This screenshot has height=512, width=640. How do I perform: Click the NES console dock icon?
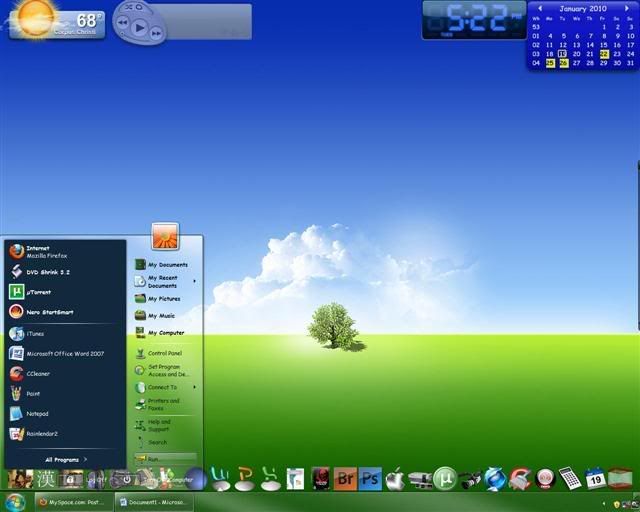(x=420, y=479)
